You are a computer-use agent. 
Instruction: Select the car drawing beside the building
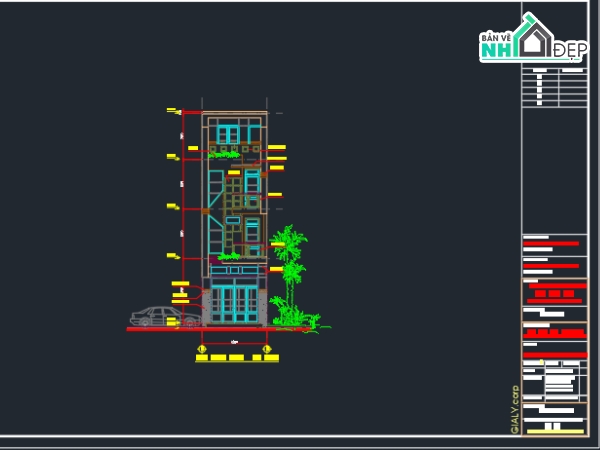pos(165,317)
